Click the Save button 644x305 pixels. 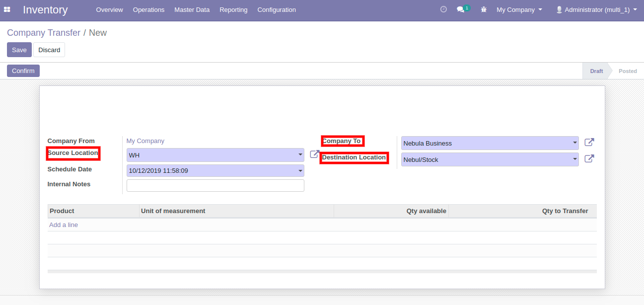click(19, 50)
